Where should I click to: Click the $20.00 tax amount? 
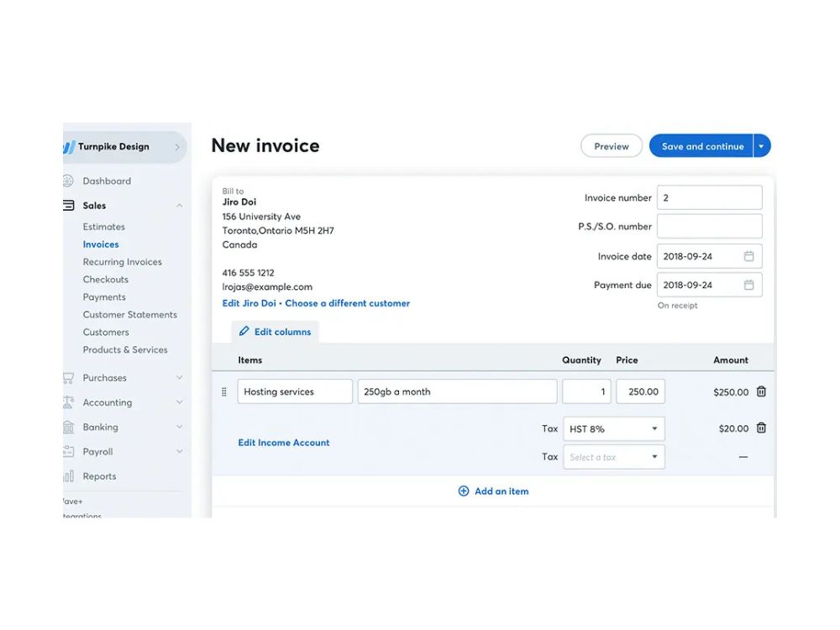tap(733, 428)
